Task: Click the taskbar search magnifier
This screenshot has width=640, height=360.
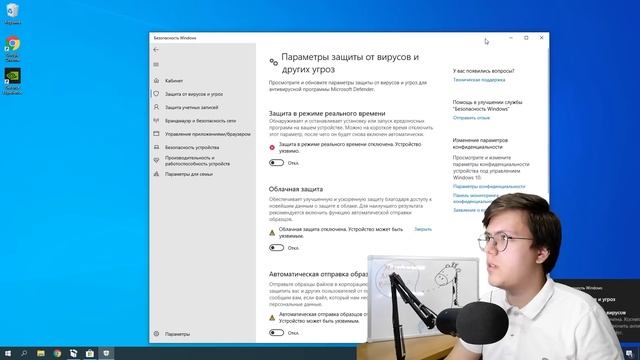Action: click(x=24, y=353)
